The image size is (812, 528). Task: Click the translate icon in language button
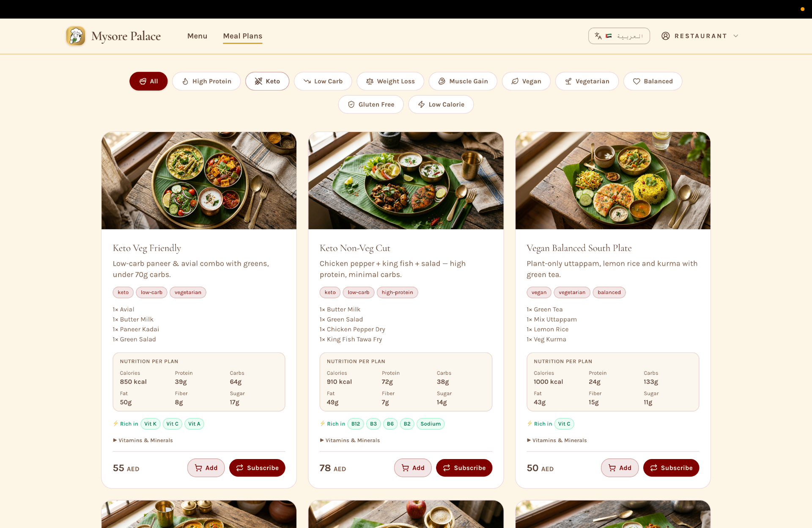[598, 36]
